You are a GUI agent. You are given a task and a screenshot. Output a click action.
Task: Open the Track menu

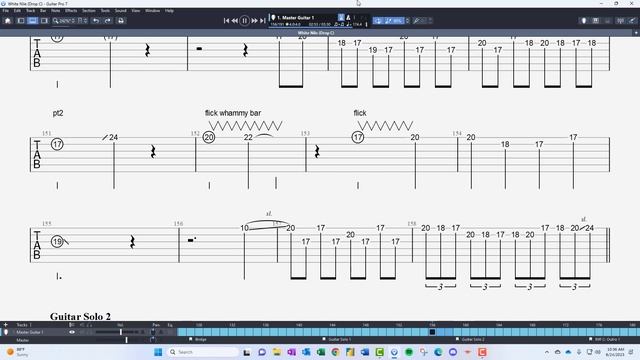[31, 11]
